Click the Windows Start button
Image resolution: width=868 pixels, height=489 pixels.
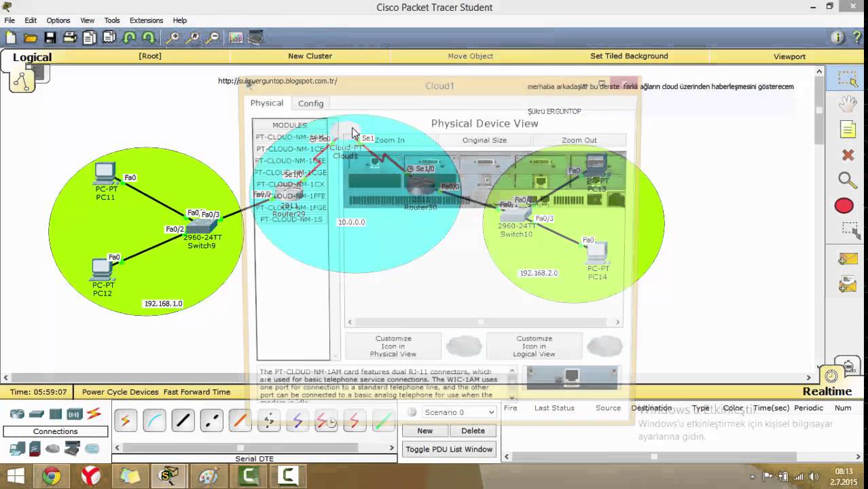15,476
